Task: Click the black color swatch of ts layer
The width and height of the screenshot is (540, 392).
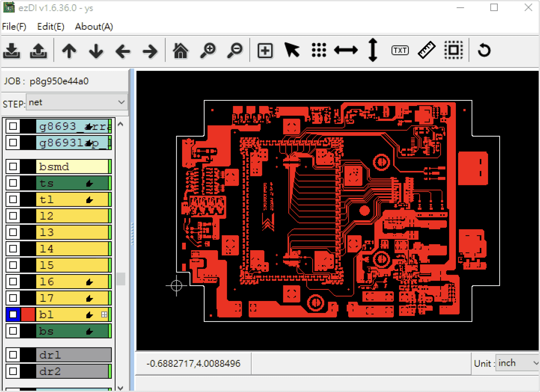Action: pyautogui.click(x=28, y=183)
